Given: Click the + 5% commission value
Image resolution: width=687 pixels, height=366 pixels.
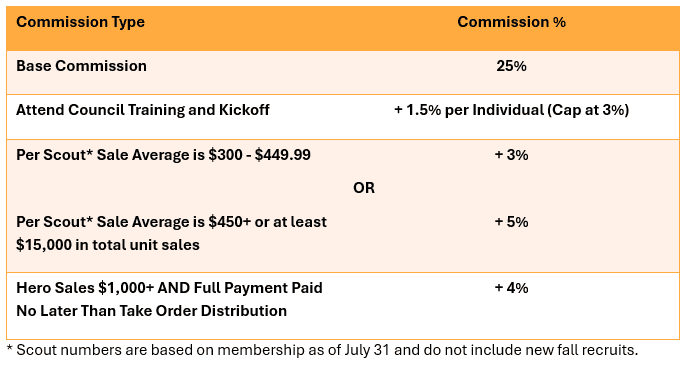Looking at the screenshot, I should click(511, 222).
